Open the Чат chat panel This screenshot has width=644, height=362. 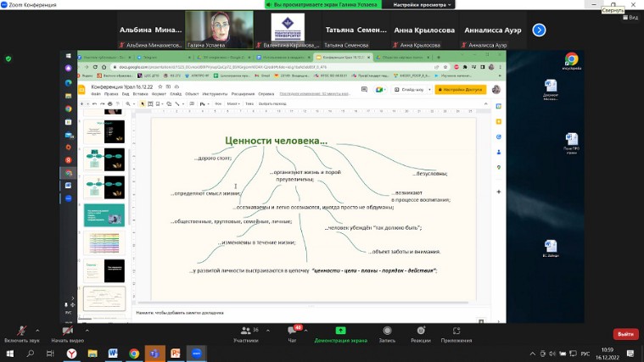pyautogui.click(x=293, y=333)
